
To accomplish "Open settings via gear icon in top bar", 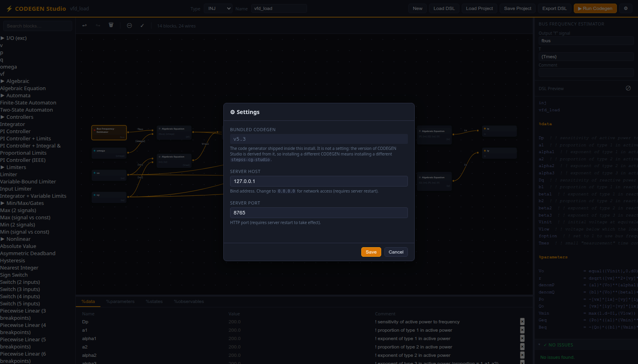I will [626, 8].
